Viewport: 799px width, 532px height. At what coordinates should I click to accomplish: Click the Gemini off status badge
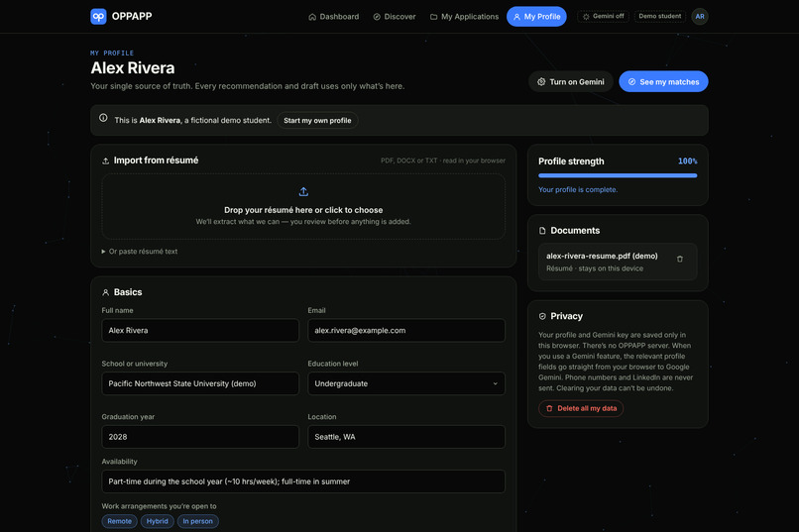click(x=604, y=16)
